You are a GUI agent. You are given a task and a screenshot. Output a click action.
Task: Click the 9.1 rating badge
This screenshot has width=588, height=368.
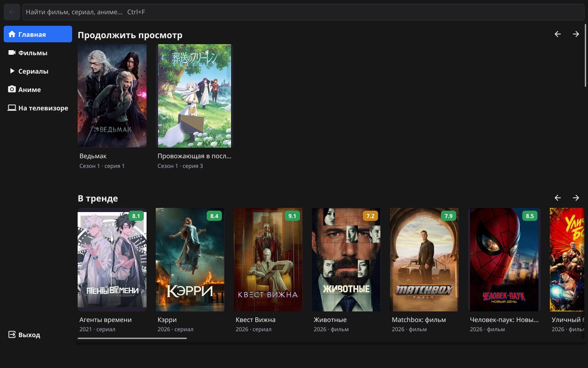pyautogui.click(x=292, y=216)
